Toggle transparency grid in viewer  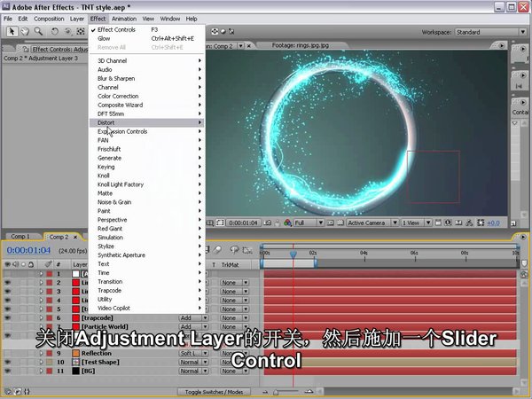(340, 223)
